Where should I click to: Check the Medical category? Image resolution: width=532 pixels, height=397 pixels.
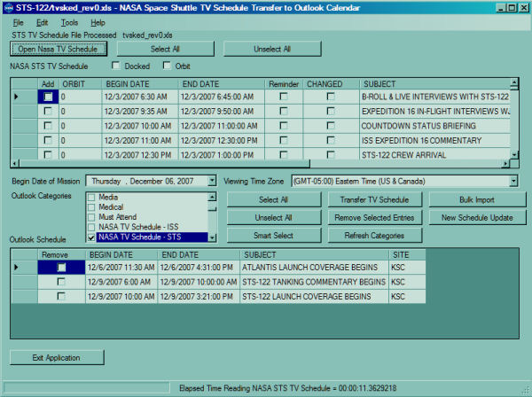pyautogui.click(x=91, y=207)
